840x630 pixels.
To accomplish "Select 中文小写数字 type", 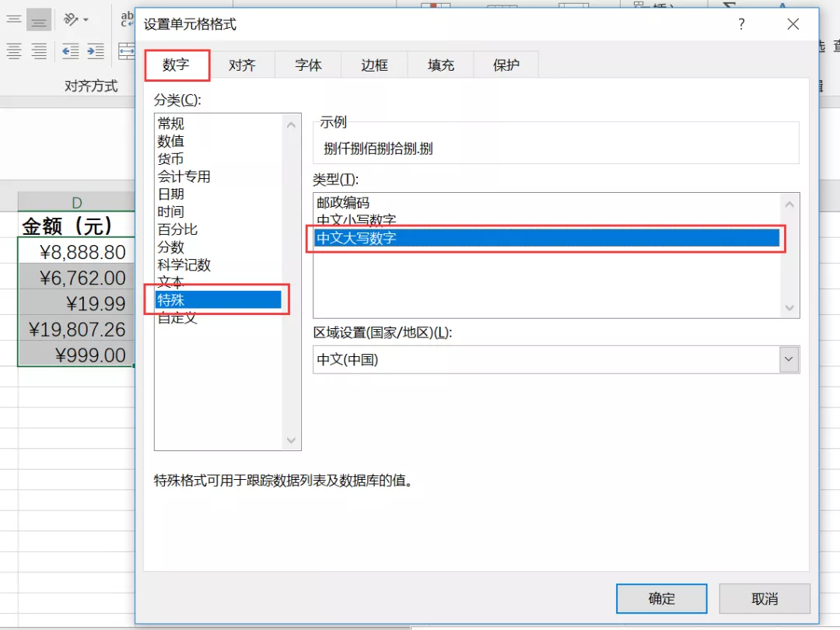I will [547, 219].
